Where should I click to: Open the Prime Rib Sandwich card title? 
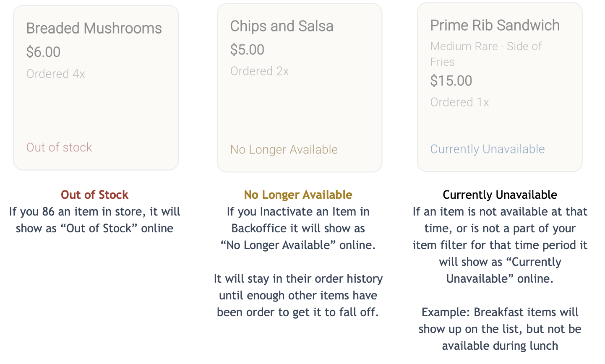click(x=495, y=26)
